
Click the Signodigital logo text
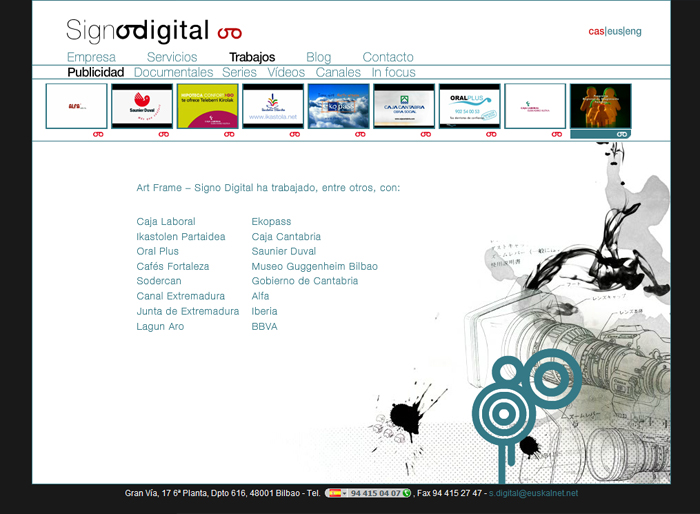click(x=138, y=31)
